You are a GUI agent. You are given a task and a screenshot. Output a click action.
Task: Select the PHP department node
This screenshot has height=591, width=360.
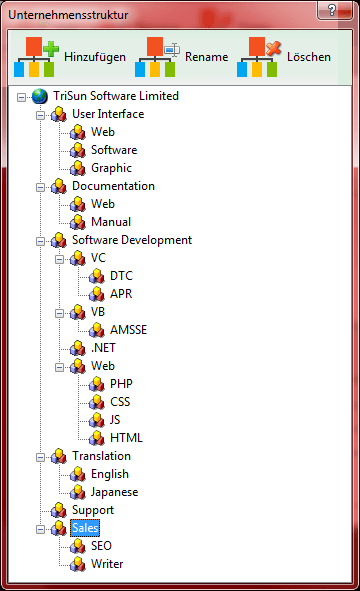tap(121, 384)
